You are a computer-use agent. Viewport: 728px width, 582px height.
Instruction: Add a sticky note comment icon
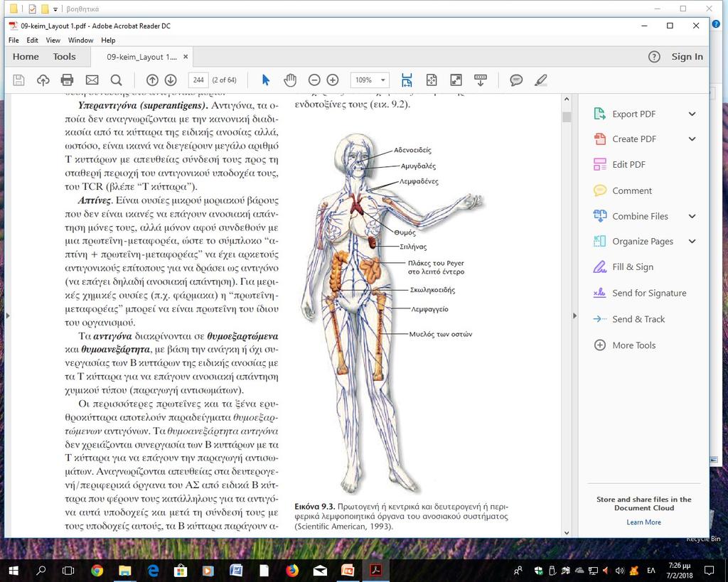click(516, 80)
